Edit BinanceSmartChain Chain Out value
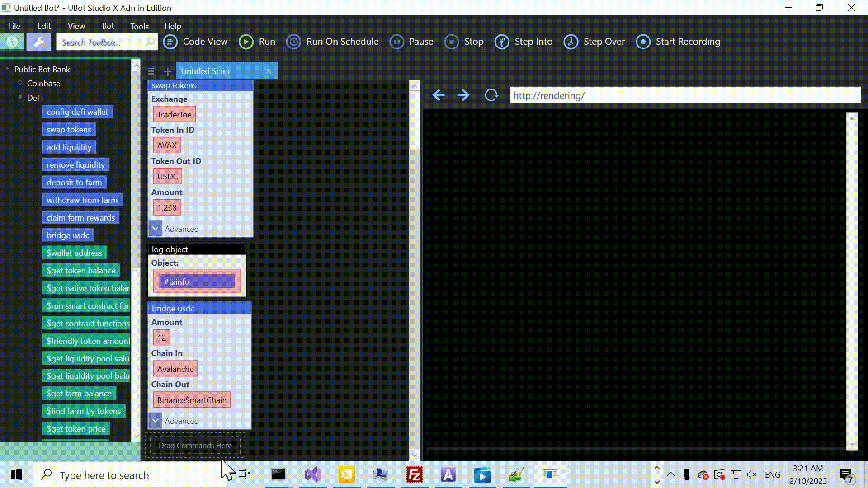Screen dimensions: 868x488 point(192,400)
